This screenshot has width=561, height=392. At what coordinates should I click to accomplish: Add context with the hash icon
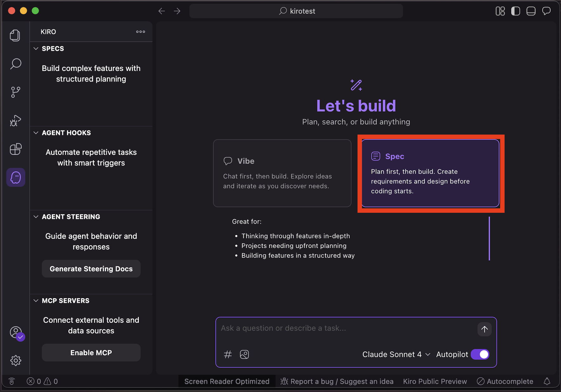(228, 354)
